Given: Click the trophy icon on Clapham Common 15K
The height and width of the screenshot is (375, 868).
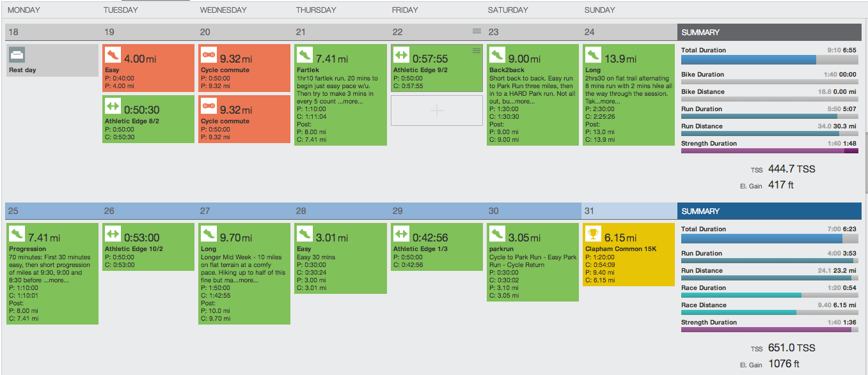Looking at the screenshot, I should [x=593, y=234].
